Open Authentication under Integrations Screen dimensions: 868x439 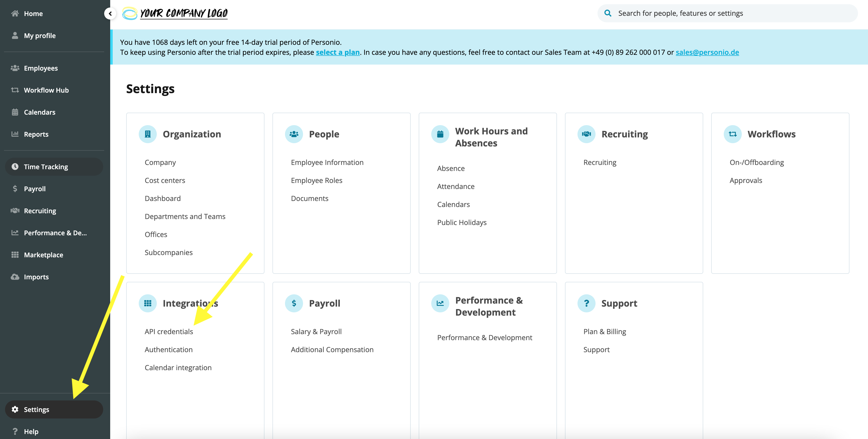(x=169, y=349)
